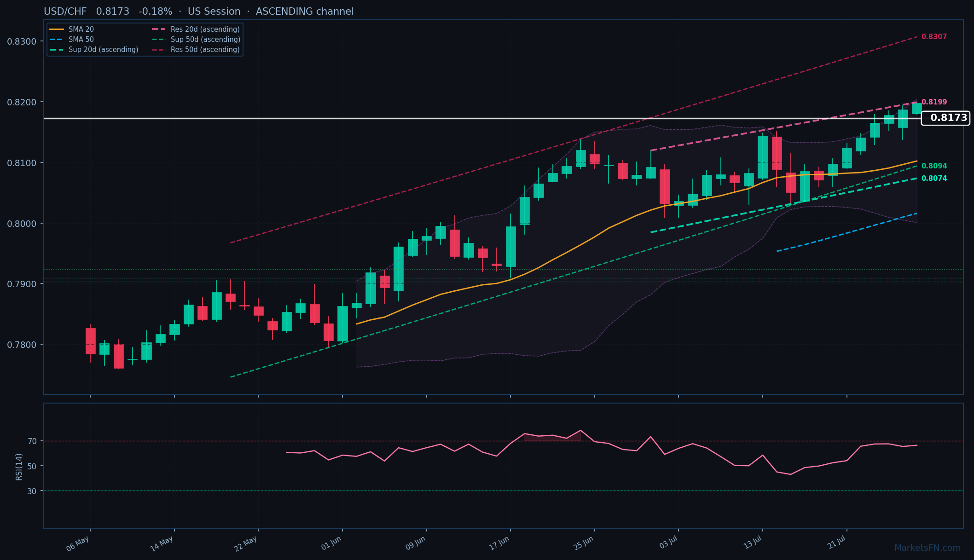974x560 pixels.
Task: Click the RSI 50 level label
Action: click(x=32, y=466)
